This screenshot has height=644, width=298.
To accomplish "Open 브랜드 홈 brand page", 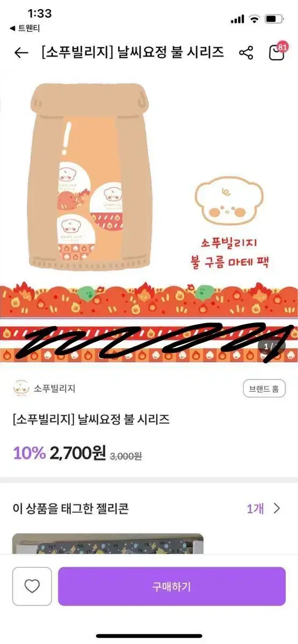I will tap(264, 389).
